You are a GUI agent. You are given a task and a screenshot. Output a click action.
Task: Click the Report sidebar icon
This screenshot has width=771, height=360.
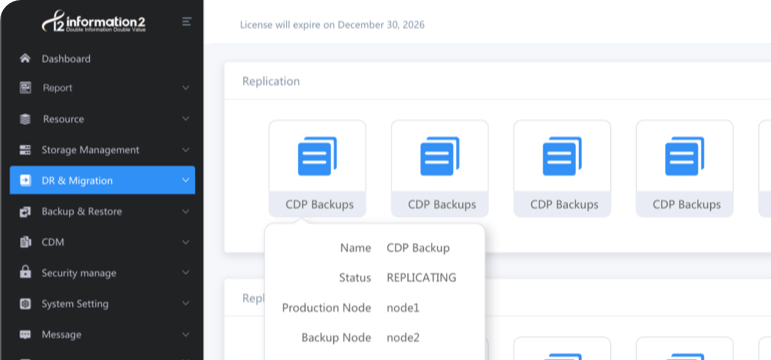(25, 88)
